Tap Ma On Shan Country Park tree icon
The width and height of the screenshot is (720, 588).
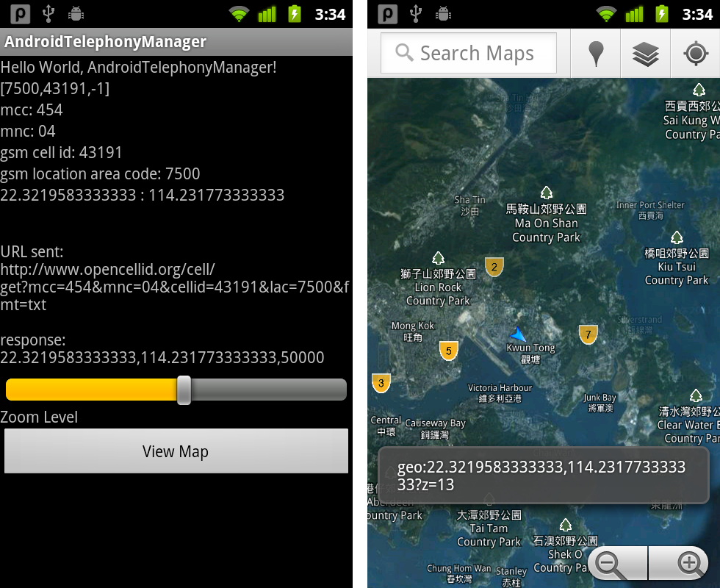pyautogui.click(x=546, y=192)
